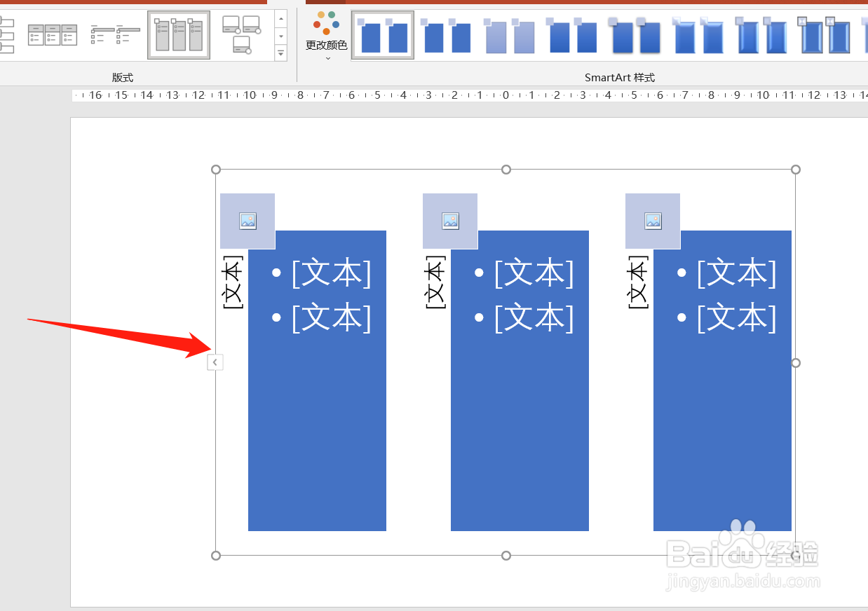This screenshot has height=611, width=868.
Task: Expand the full 版式 layouts gallery
Action: tap(281, 53)
